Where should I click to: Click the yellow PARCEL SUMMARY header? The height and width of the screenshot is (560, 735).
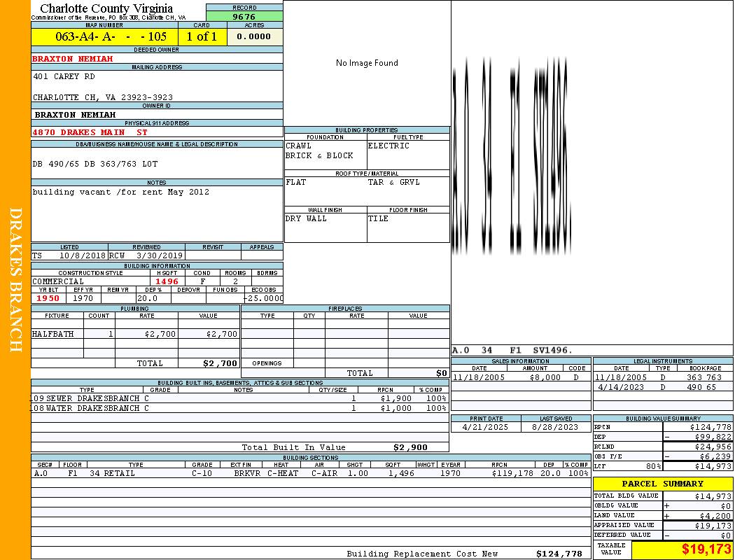click(662, 484)
